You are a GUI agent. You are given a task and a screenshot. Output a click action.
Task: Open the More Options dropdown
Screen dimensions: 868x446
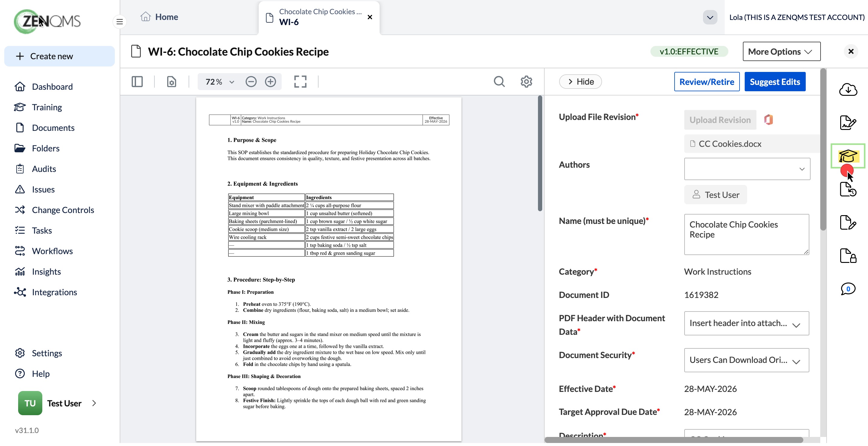(781, 52)
